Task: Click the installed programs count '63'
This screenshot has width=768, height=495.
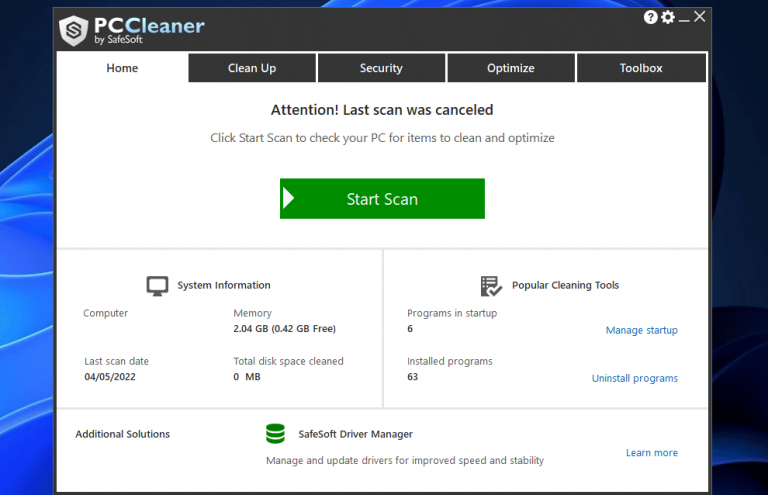Action: (412, 377)
